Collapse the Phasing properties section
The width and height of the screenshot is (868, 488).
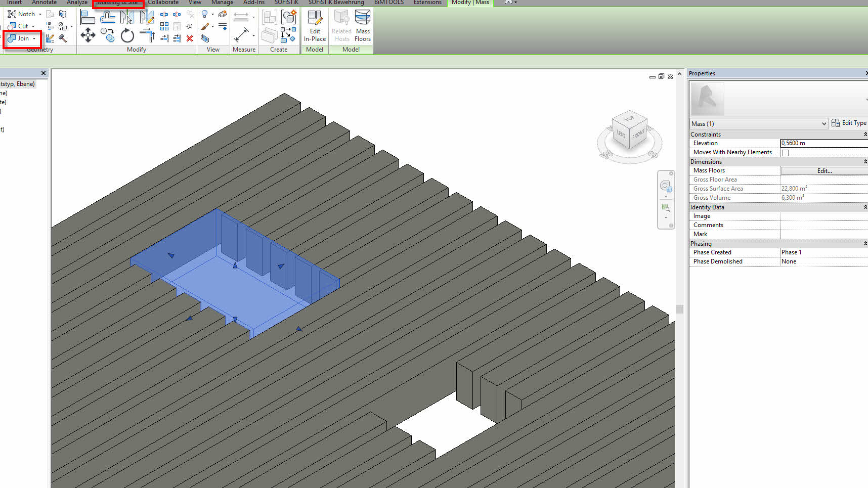(x=865, y=244)
